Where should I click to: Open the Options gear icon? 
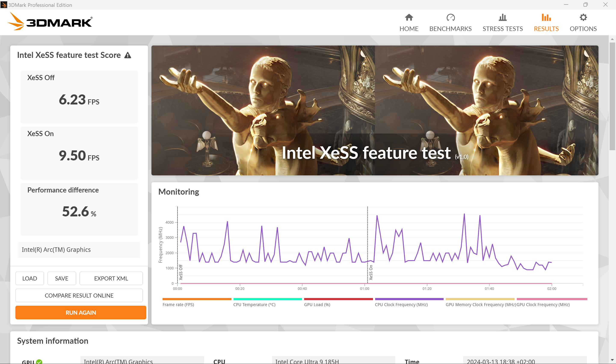tap(583, 18)
